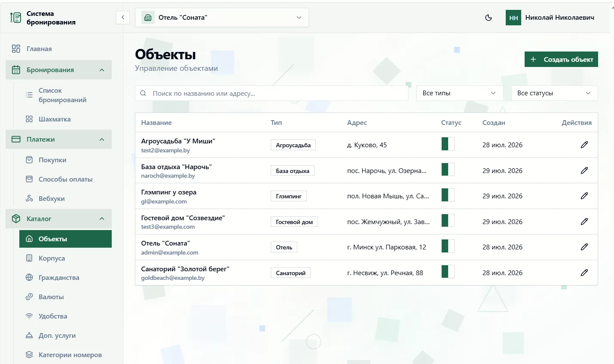Click the email goldbeach@example.by
The image size is (614, 364).
(173, 278)
